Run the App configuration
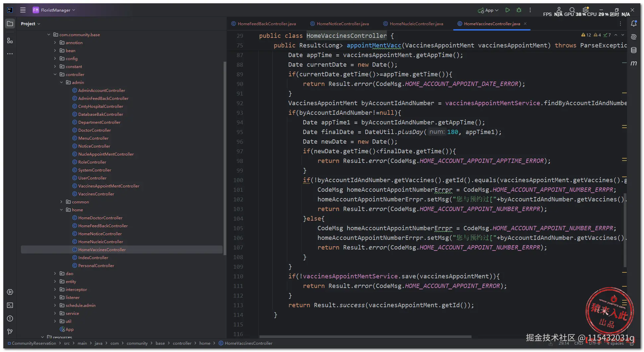This screenshot has height=352, width=644. (x=507, y=10)
